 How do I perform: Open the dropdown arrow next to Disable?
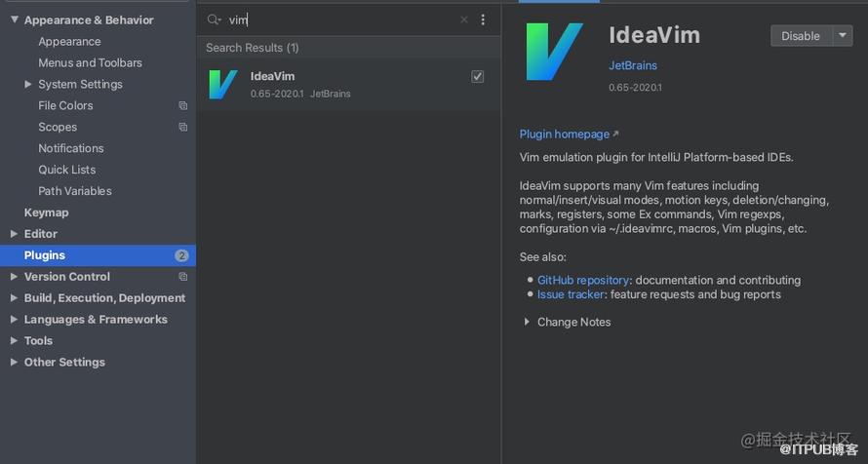tap(843, 35)
